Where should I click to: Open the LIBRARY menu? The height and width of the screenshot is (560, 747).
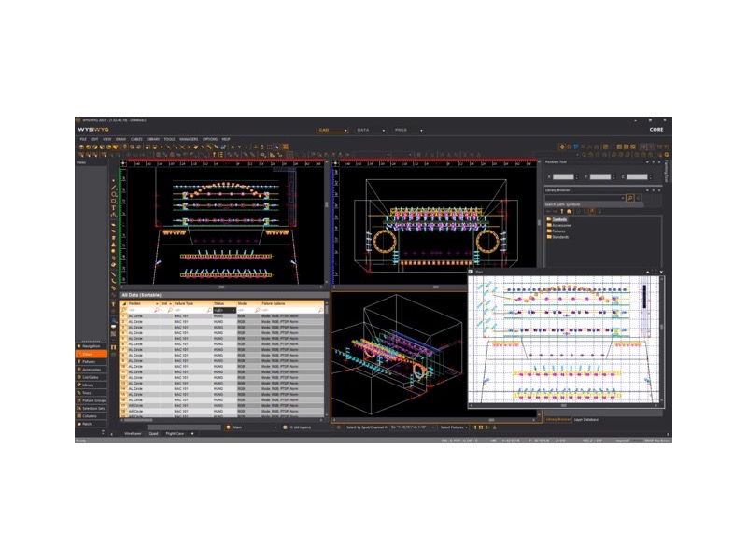(152, 139)
